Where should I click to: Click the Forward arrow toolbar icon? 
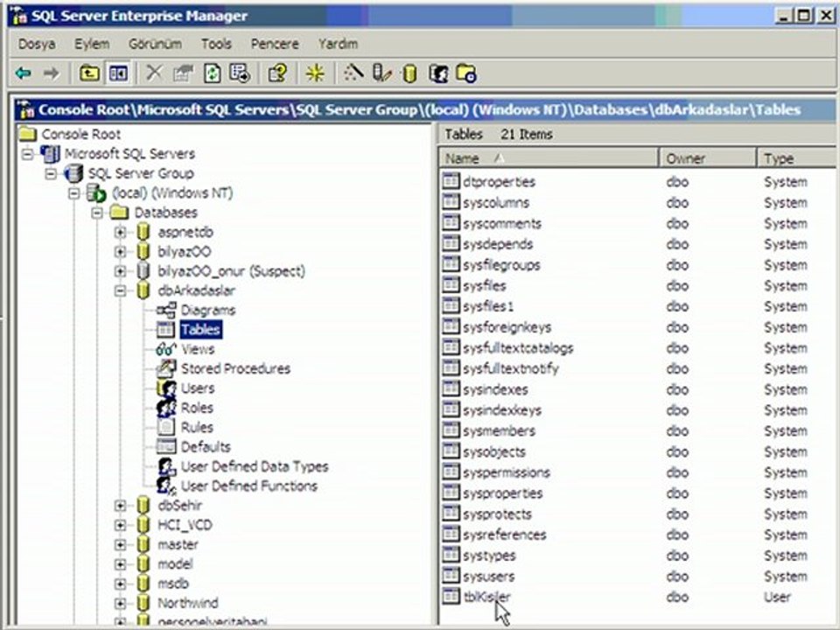[52, 73]
